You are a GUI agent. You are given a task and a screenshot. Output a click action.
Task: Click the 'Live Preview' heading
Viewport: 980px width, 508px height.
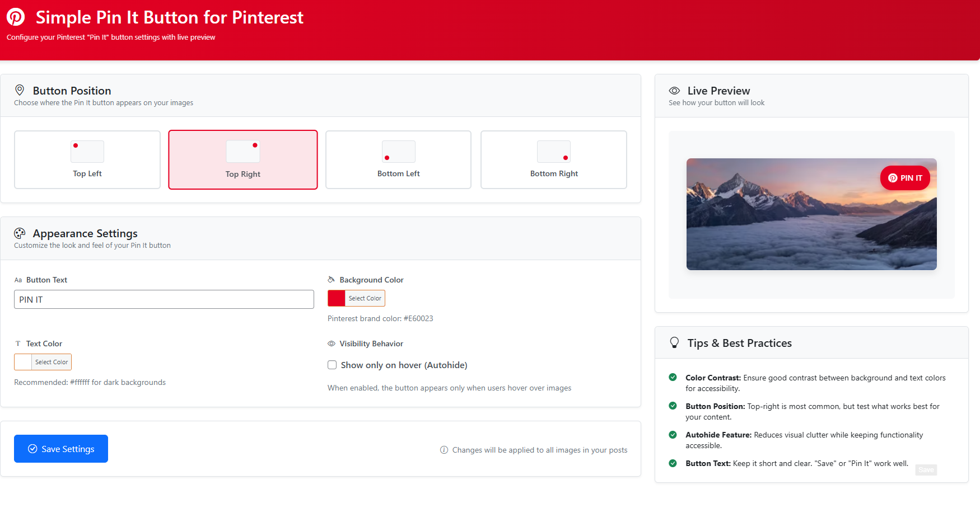718,91
